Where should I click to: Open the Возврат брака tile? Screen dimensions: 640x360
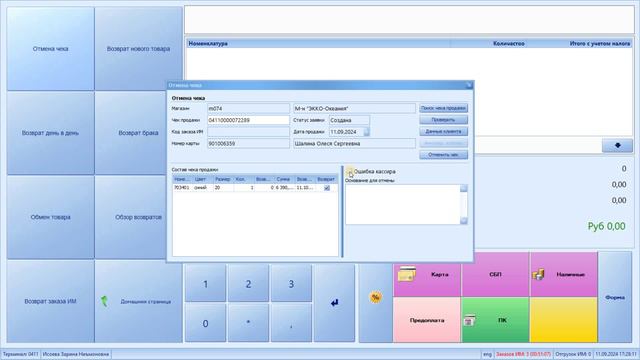tap(131, 133)
